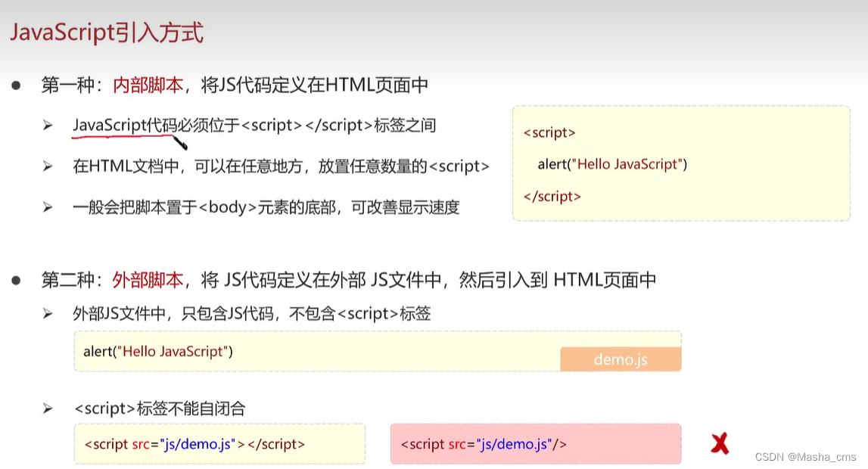Click the orange "demo.js" label

pos(621,359)
